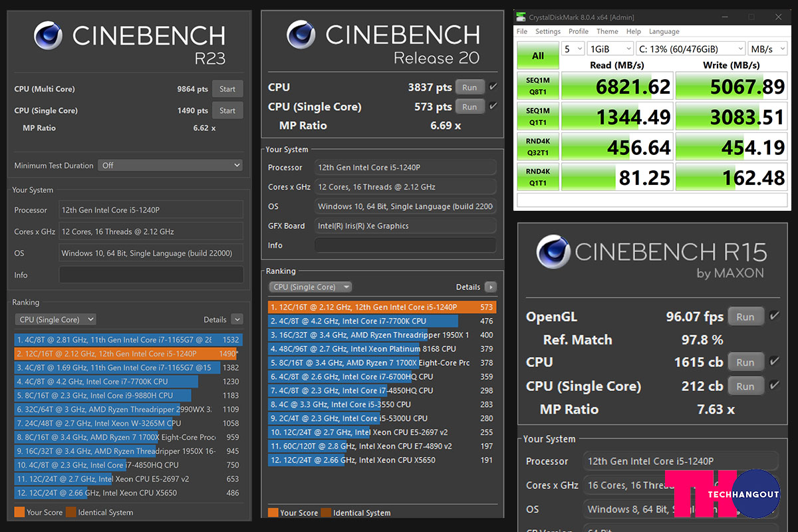This screenshot has width=798, height=532.
Task: Click the SEQ1M Q1T1 test button
Action: click(x=538, y=116)
